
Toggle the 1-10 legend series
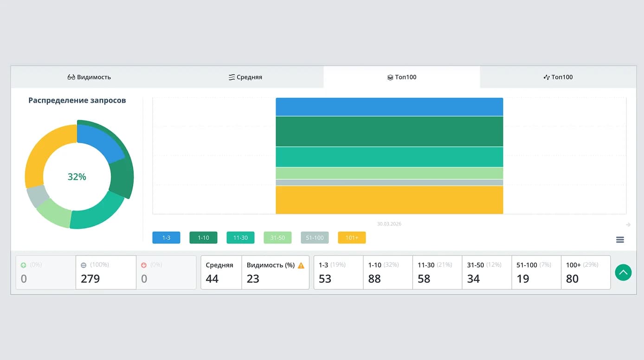click(203, 238)
